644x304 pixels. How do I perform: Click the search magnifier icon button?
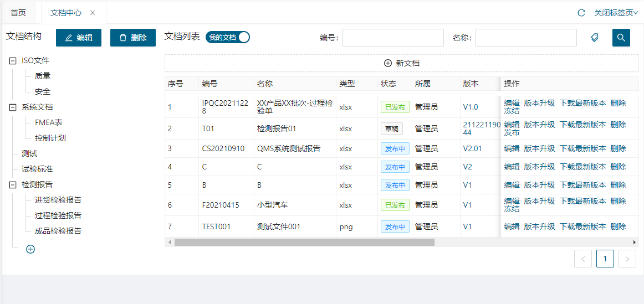point(621,38)
